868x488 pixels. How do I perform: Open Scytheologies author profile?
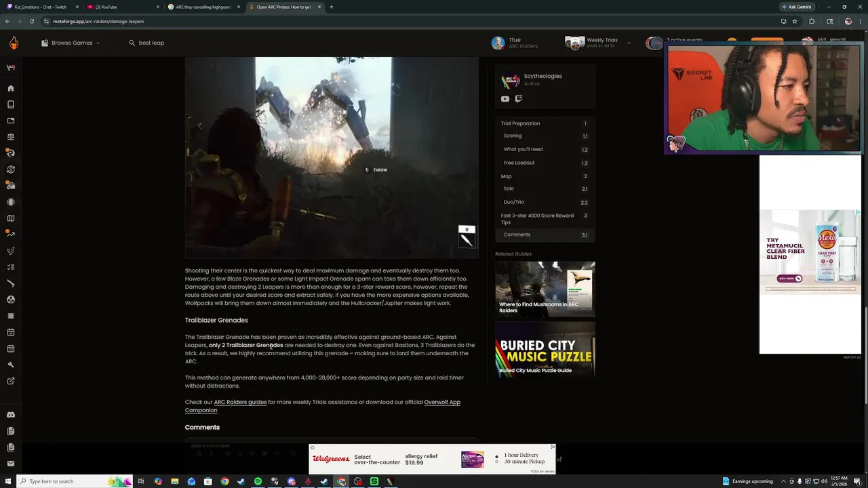(x=542, y=76)
